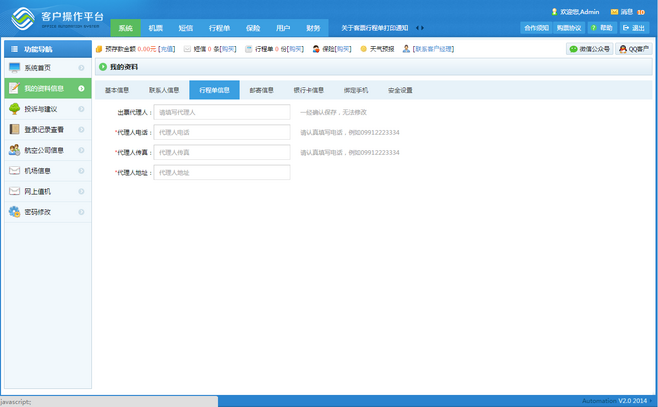This screenshot has width=658, height=407.
Task: Click the 充值 recharge link
Action: click(x=167, y=49)
